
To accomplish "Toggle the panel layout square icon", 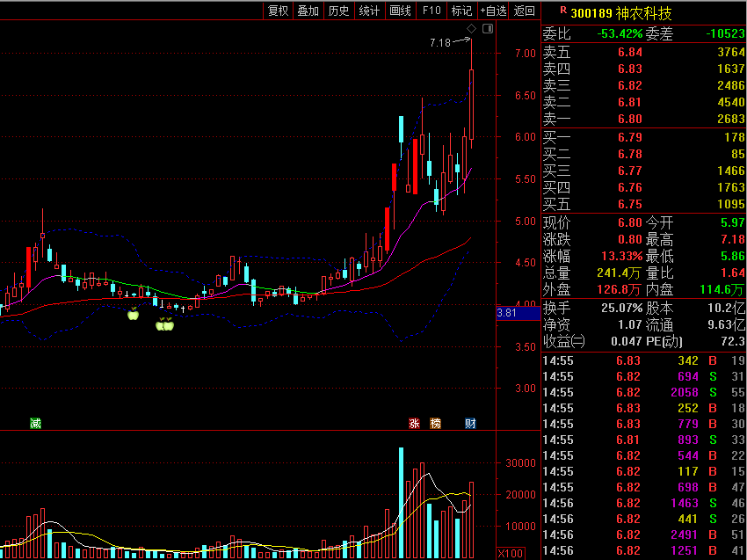I will click(x=488, y=29).
